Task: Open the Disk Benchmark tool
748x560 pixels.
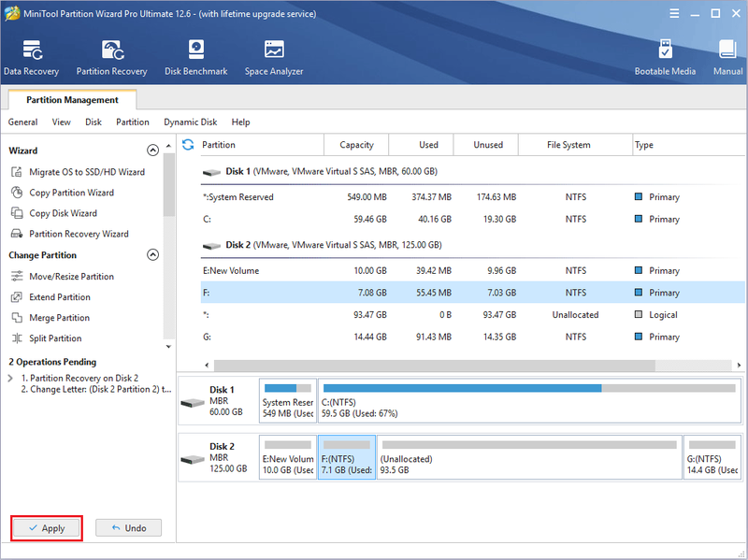Action: (x=196, y=58)
